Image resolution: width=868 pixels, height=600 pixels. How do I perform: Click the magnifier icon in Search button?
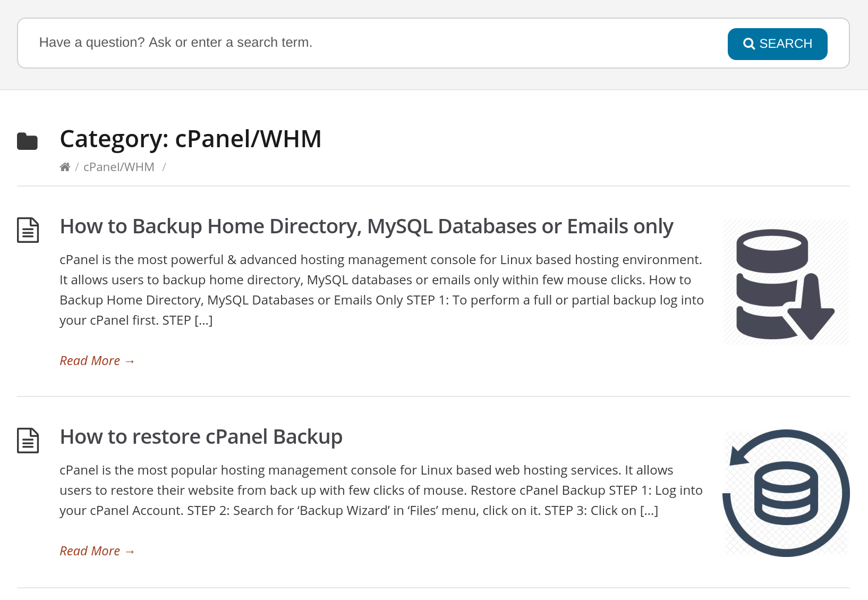749,44
